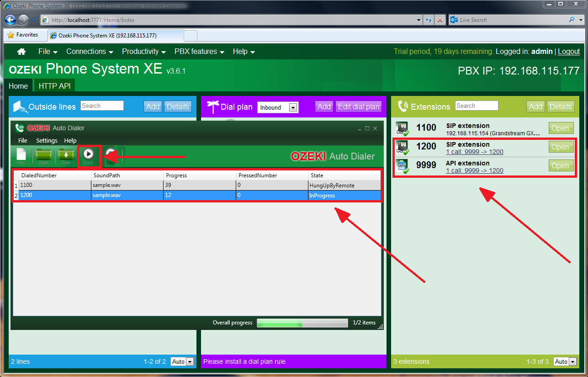
Task: Click the Live Search input box
Action: [x=512, y=20]
